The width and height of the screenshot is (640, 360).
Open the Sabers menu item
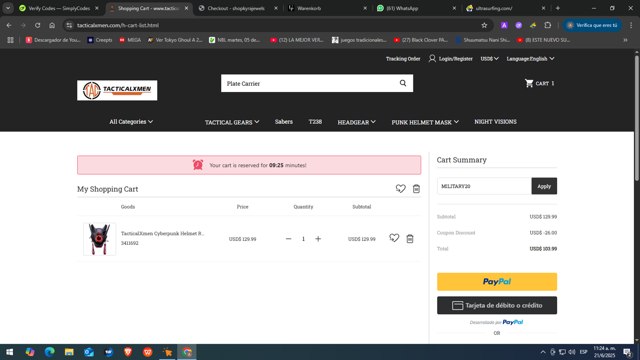coord(284,122)
